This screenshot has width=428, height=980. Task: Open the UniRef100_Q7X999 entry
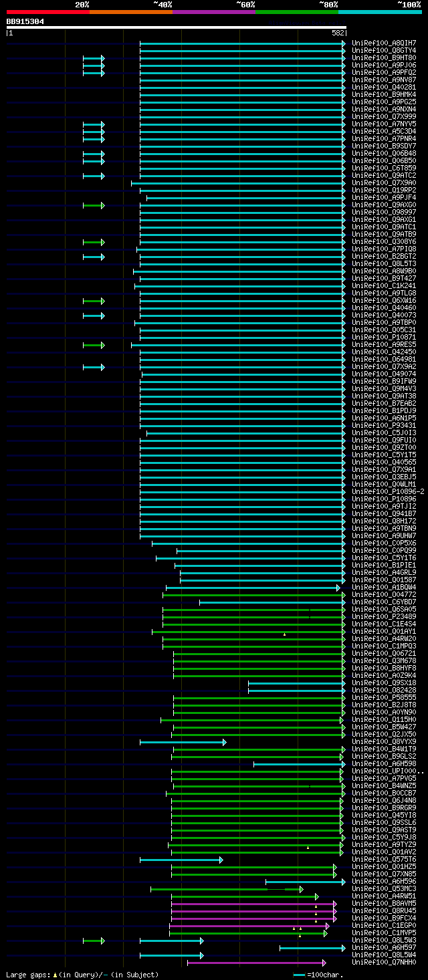(x=384, y=116)
